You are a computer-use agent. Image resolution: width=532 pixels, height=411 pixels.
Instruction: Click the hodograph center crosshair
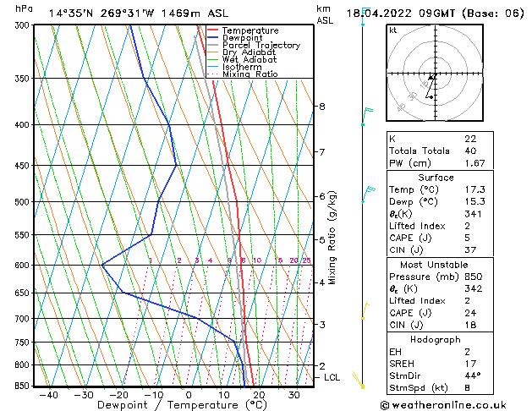tap(432, 77)
